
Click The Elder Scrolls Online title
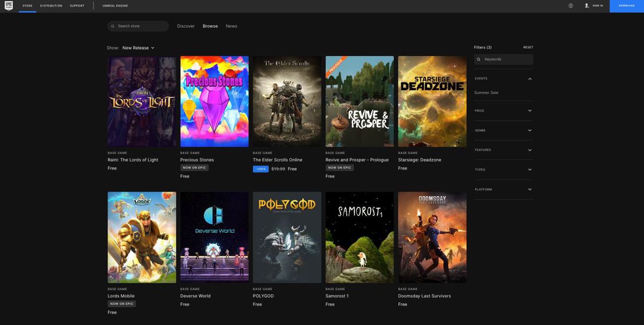277,160
